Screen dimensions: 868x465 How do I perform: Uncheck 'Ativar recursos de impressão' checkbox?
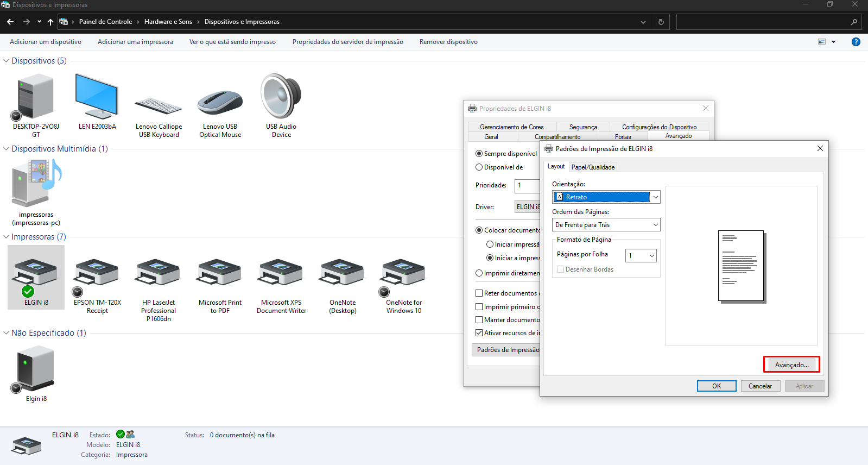pos(479,333)
